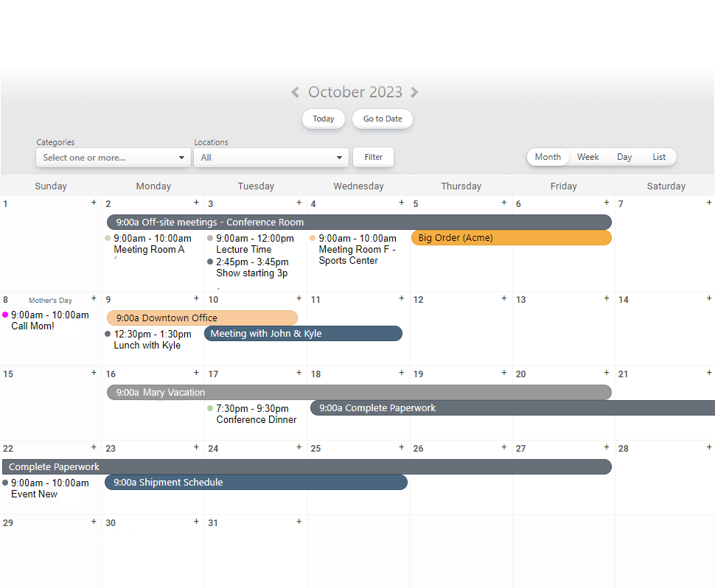The height and width of the screenshot is (588, 715).
Task: Add event via plus icon on October 1
Action: [x=94, y=203]
